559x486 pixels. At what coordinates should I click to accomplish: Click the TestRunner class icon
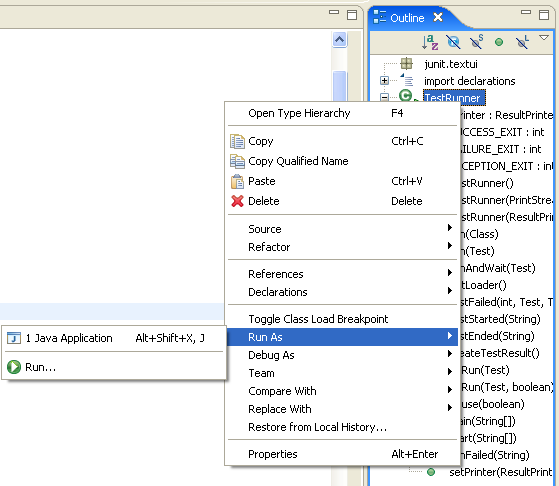(406, 96)
